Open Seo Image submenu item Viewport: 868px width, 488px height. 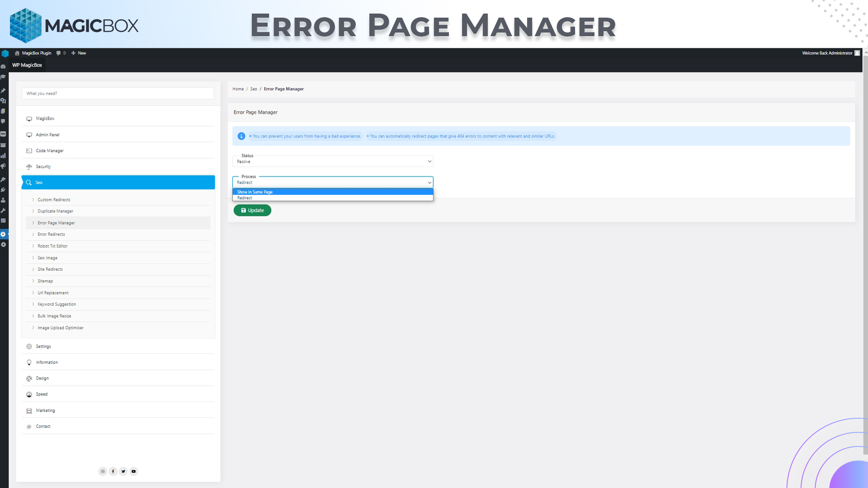[118, 258]
